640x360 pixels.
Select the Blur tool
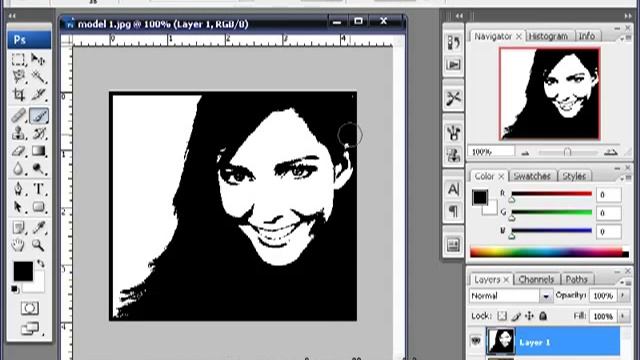click(x=18, y=168)
